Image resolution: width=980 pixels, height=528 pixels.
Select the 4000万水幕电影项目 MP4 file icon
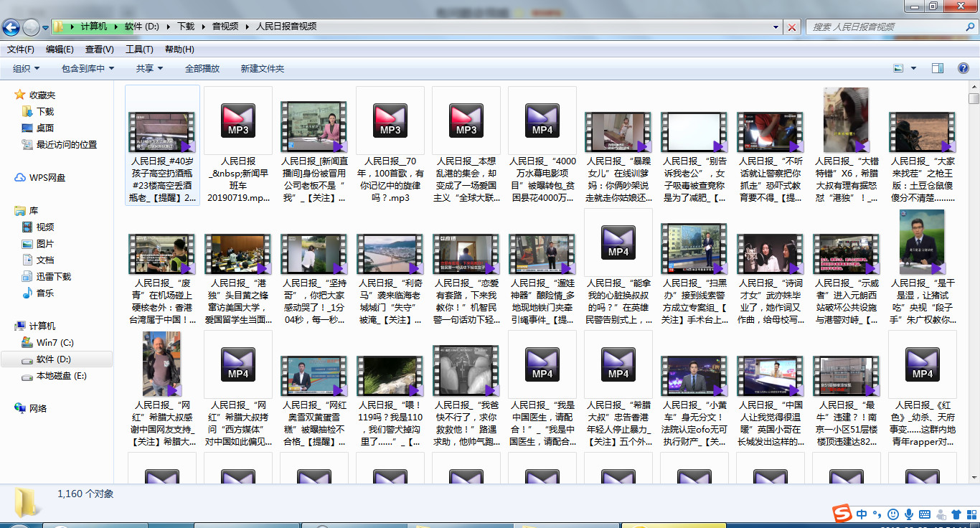(x=542, y=121)
